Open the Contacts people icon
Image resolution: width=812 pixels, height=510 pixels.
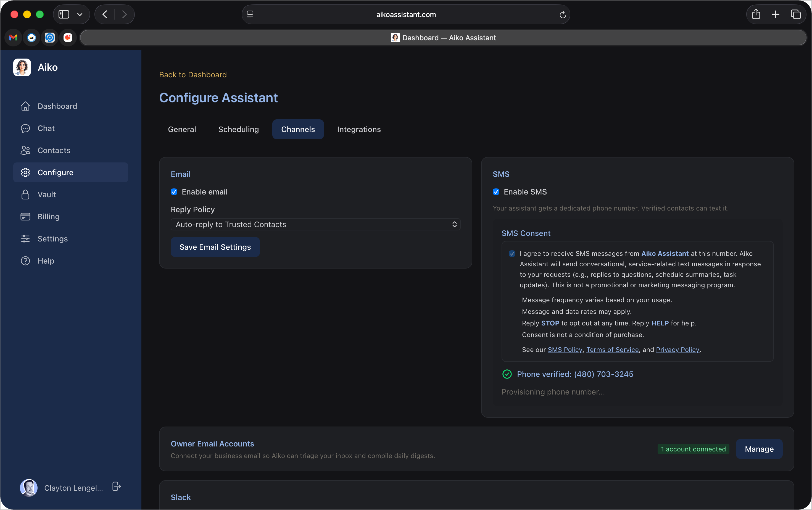point(25,151)
